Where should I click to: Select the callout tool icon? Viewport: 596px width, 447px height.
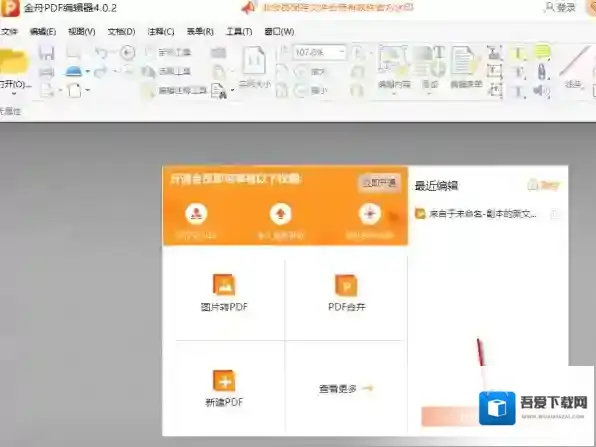click(495, 90)
